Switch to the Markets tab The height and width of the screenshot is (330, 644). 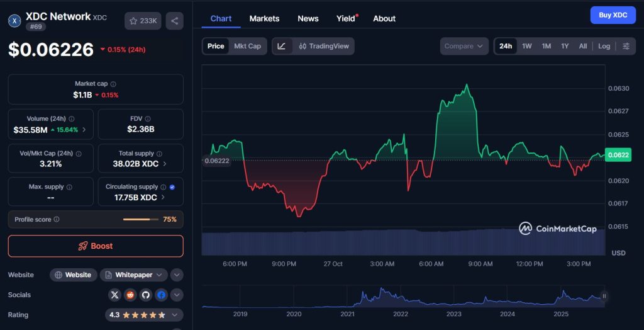pyautogui.click(x=264, y=18)
